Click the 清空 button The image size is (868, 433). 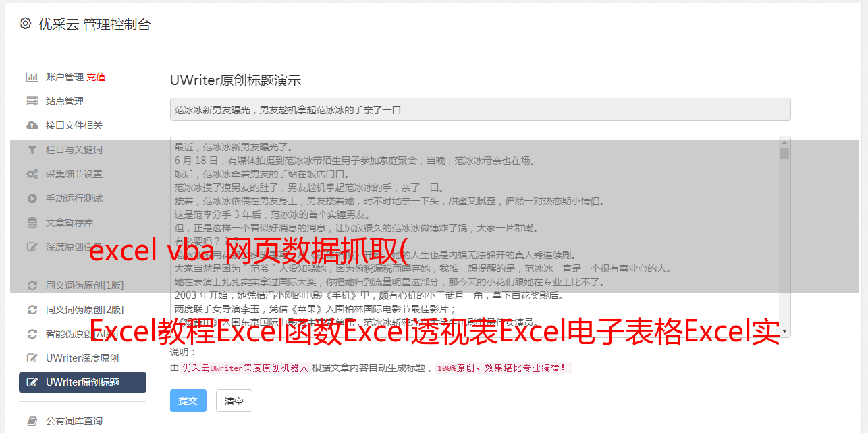234,401
